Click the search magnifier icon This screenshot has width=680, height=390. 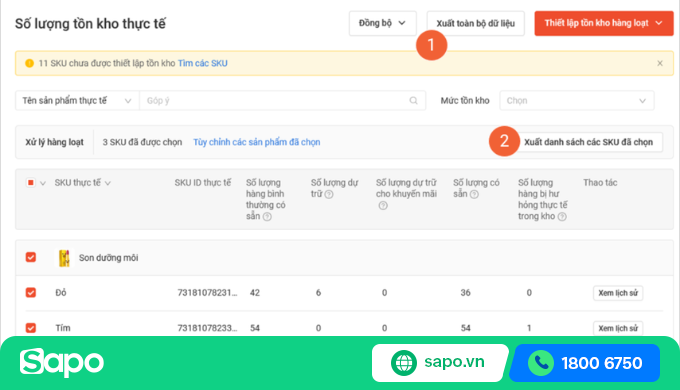pos(413,101)
